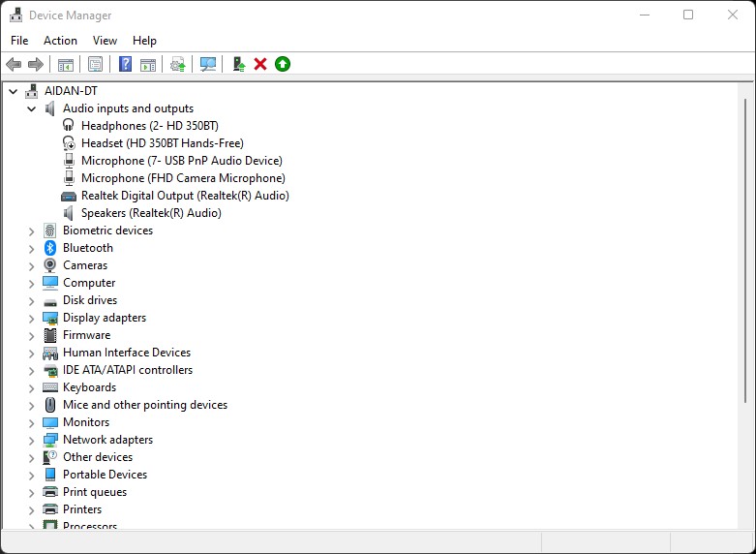
Task: Click the red X uninstall device icon
Action: coord(260,64)
